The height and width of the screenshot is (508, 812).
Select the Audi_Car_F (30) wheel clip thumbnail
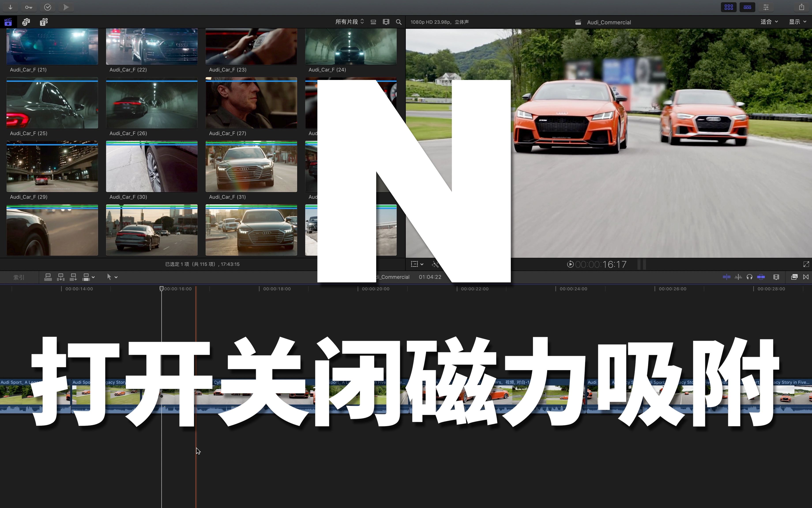pos(152,166)
